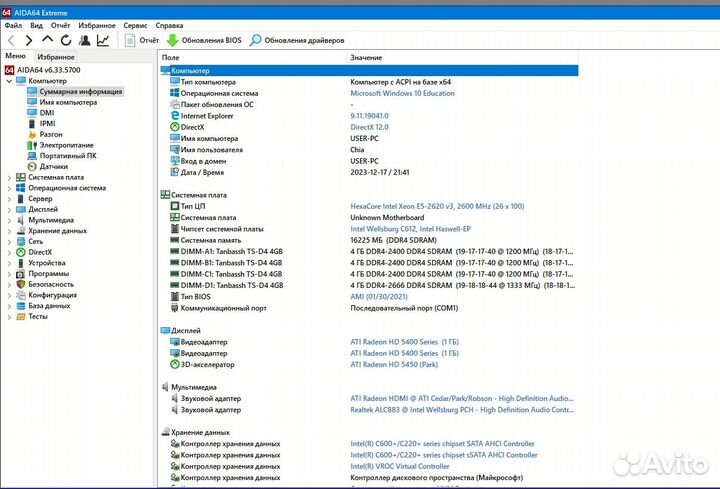Open the Microsoft Windows 10 Education link
Image resolution: width=720 pixels, height=489 pixels.
[x=401, y=92]
